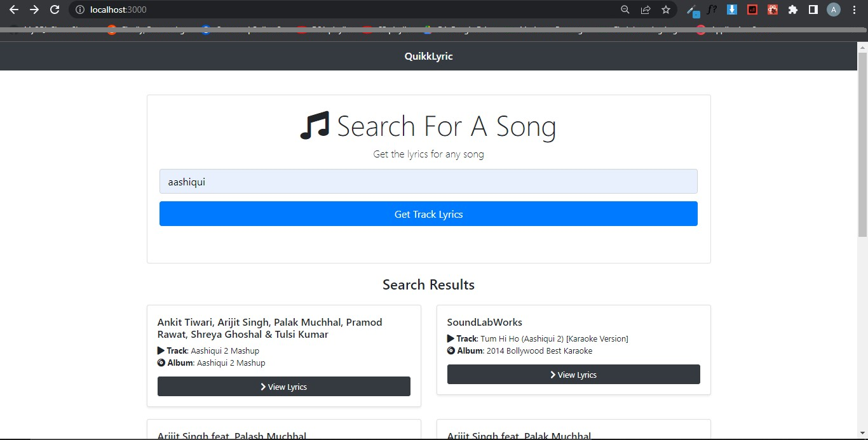Click the forward navigation arrow

click(34, 10)
